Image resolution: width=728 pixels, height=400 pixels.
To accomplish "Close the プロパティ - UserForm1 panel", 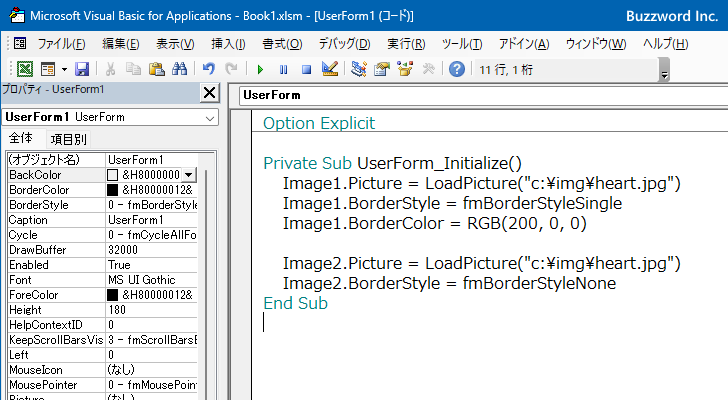I will 209,93.
